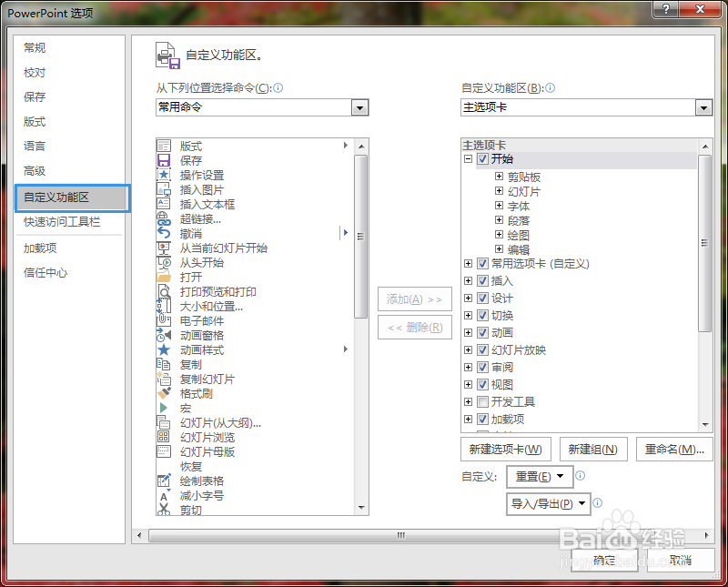
Task: Select the 从当前幻灯片开始 presentation icon
Action: pos(164,248)
